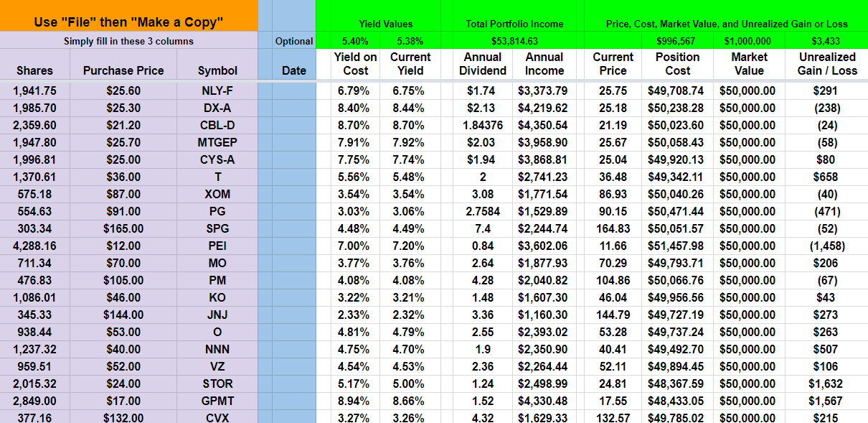
Task: Click the Optional label cell
Action: coord(294,41)
